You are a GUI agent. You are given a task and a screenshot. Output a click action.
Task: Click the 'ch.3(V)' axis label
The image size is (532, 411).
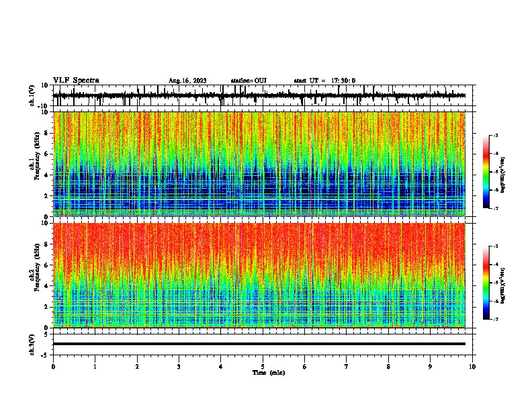coord(32,345)
